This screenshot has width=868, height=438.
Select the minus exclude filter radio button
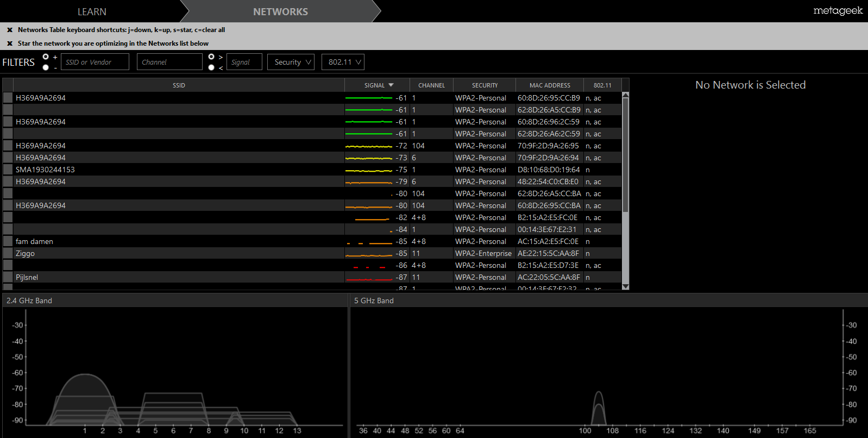pos(46,67)
